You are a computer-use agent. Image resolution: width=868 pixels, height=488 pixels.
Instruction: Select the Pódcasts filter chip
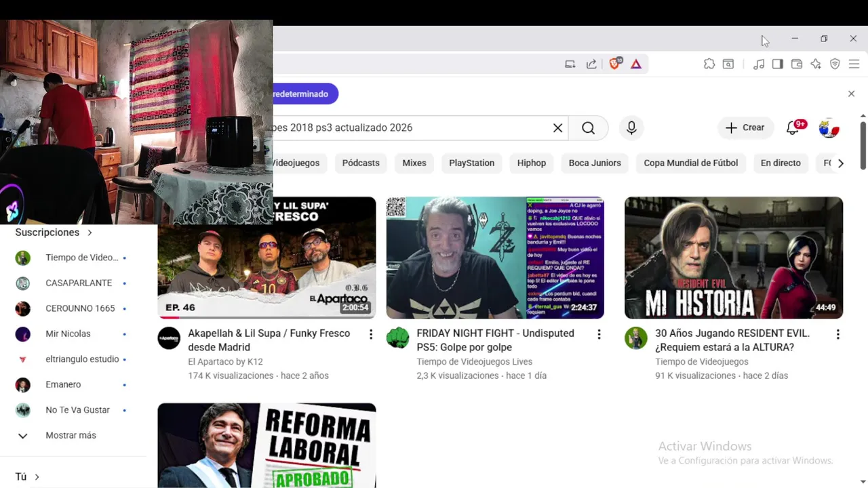(361, 163)
